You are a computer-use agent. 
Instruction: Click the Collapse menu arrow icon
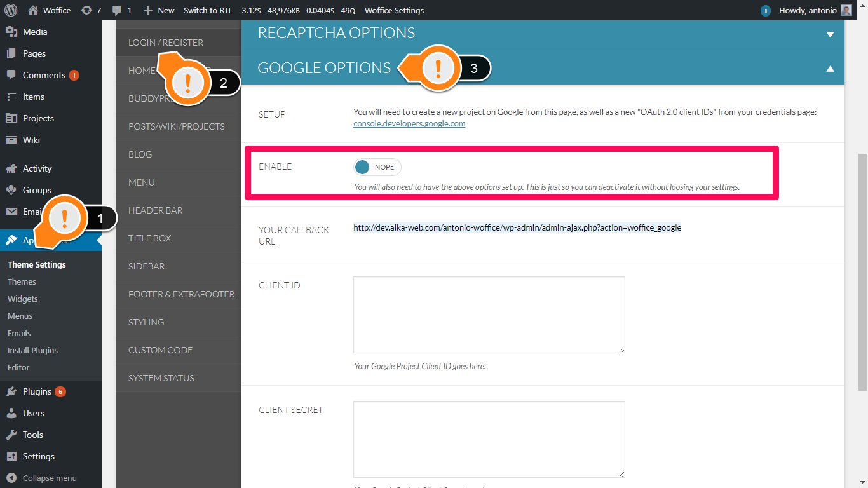11,478
